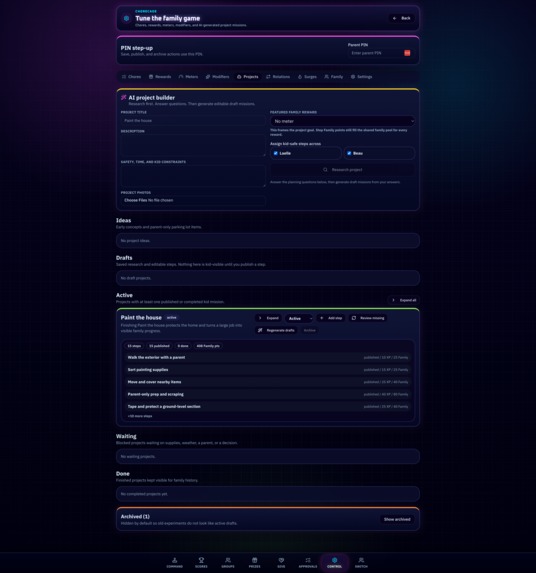Open the Approvals icon in bottom navigation
This screenshot has width=536, height=573.
click(x=308, y=560)
